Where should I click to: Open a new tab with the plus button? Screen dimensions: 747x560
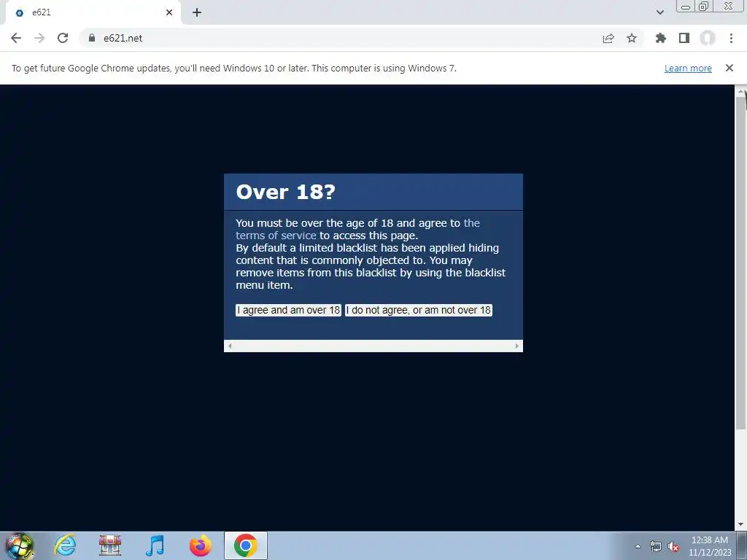coord(197,12)
